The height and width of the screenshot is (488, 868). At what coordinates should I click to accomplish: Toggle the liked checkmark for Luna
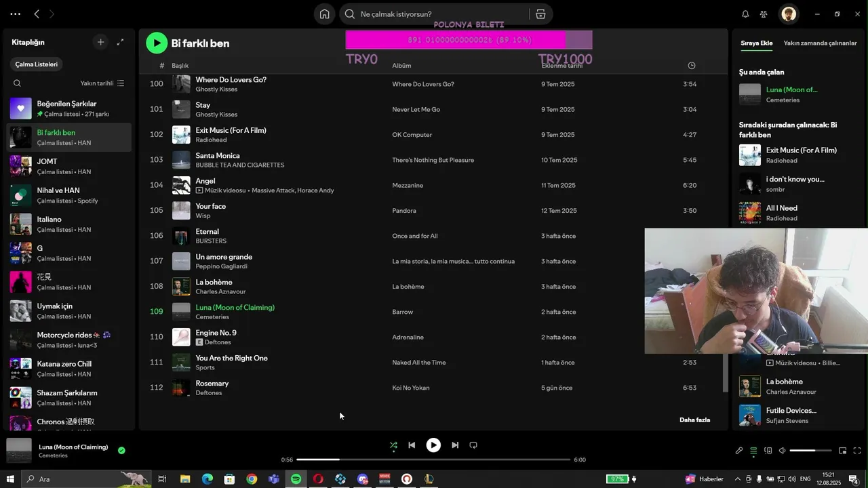[x=121, y=450]
